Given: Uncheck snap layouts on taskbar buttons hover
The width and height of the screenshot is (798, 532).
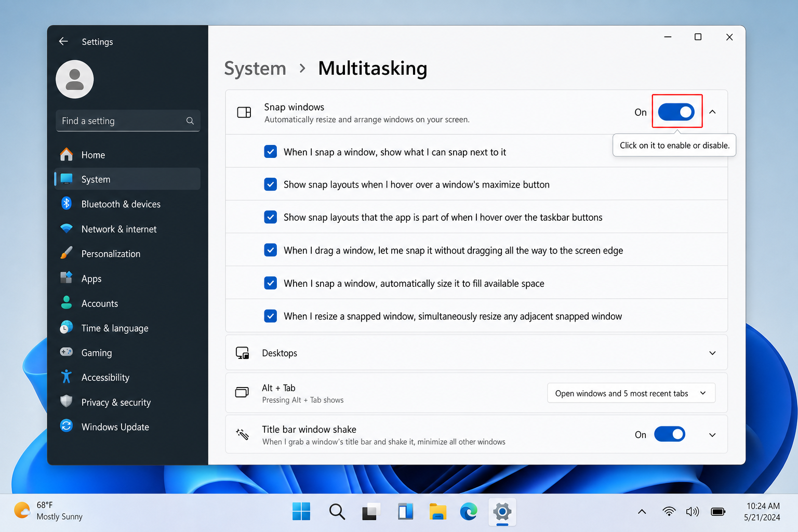Looking at the screenshot, I should click(271, 217).
